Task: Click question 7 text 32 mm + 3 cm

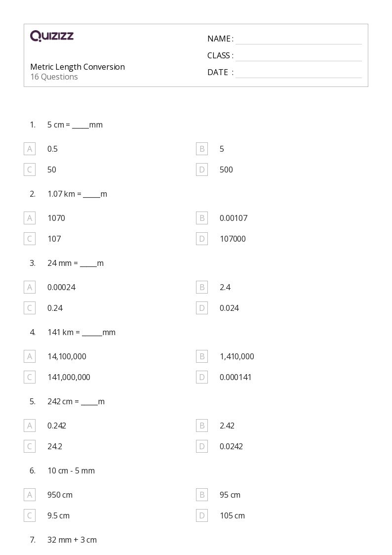Action: click(72, 540)
